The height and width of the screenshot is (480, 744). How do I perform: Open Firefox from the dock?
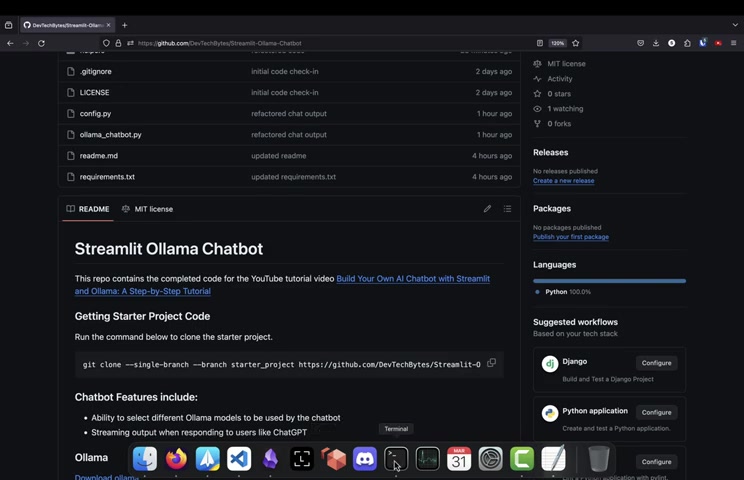pyautogui.click(x=176, y=459)
